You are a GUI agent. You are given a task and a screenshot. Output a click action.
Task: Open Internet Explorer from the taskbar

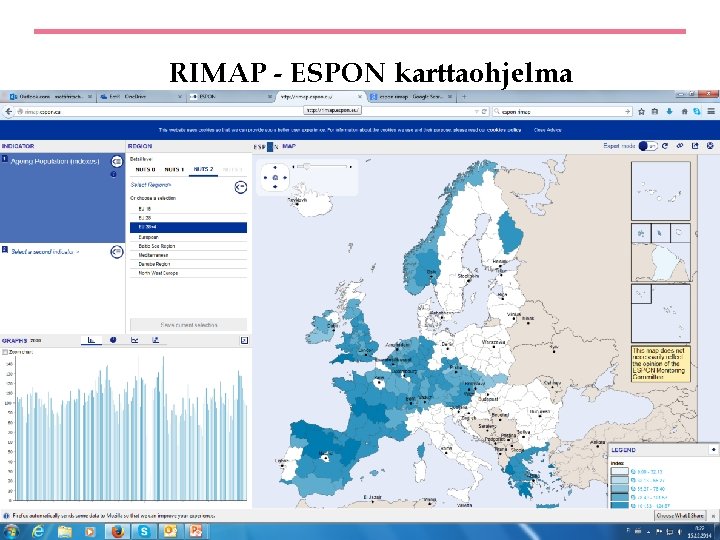(38, 532)
